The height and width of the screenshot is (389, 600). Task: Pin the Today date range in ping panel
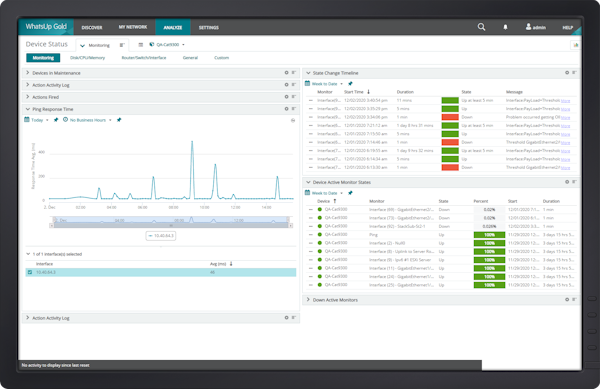tap(56, 120)
